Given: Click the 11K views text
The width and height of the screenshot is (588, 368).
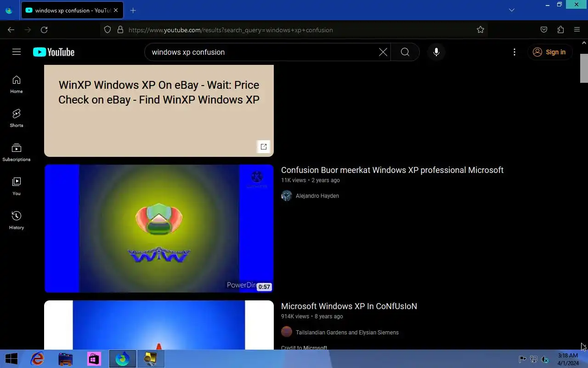Looking at the screenshot, I should point(294,180).
